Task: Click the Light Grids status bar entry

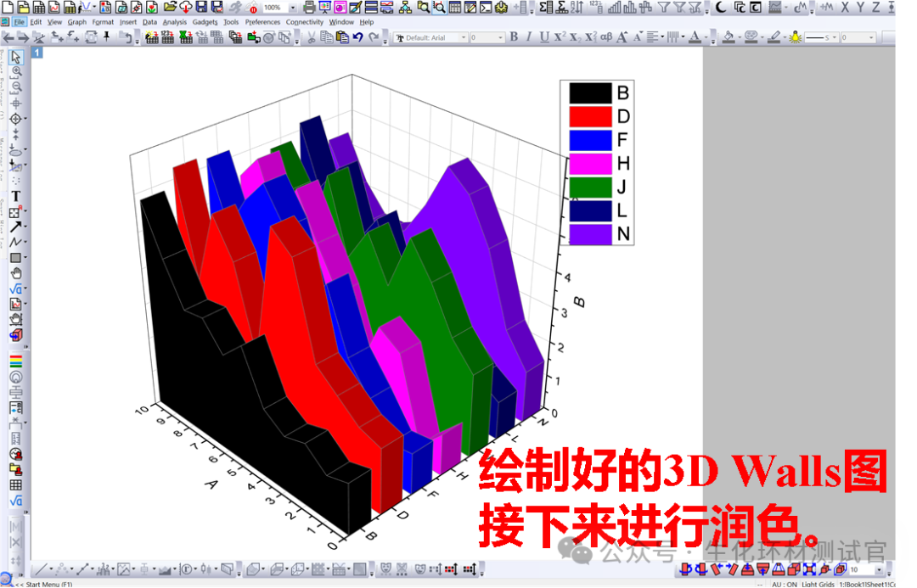Action: (x=818, y=584)
